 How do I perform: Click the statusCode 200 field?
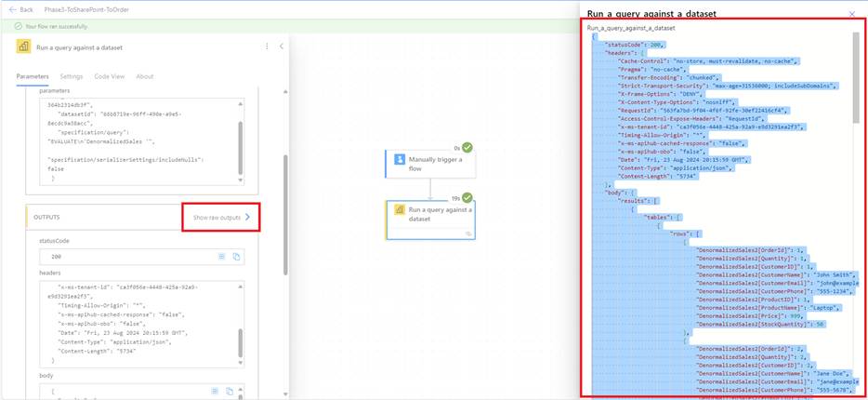[141, 257]
